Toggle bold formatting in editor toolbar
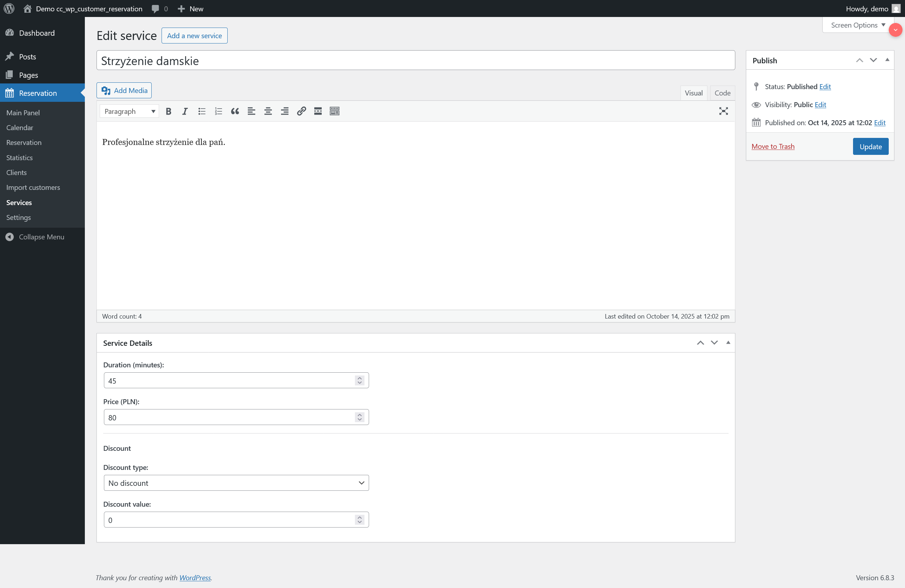905x588 pixels. pyautogui.click(x=169, y=111)
